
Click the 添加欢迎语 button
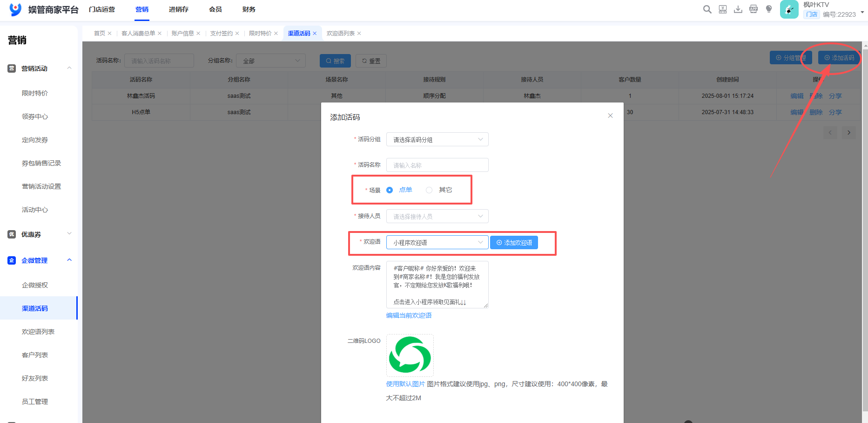(513, 242)
